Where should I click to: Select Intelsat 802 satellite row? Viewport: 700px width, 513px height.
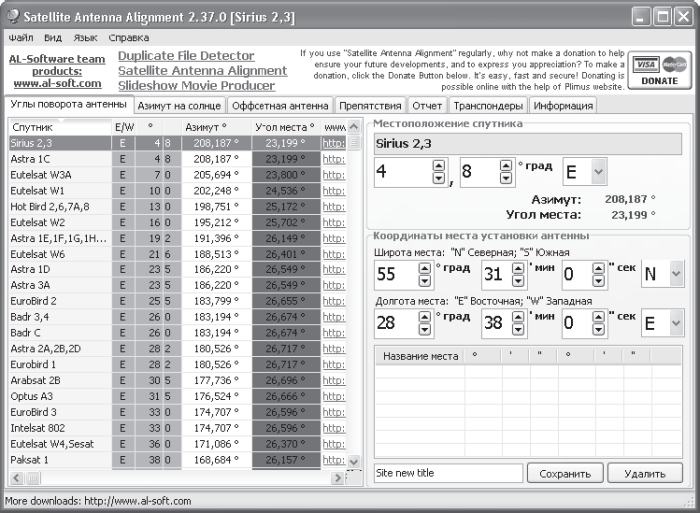(177, 428)
